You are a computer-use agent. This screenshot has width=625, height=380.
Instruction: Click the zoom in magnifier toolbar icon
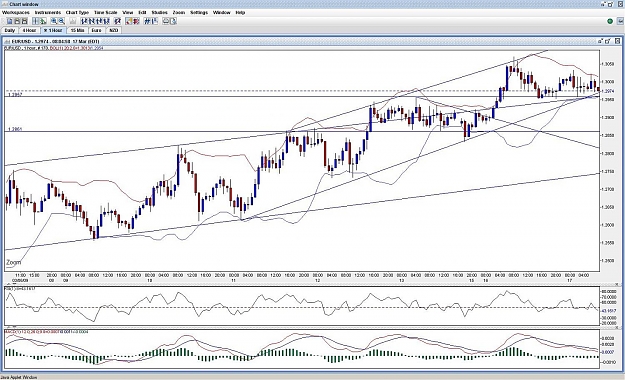click(54, 21)
